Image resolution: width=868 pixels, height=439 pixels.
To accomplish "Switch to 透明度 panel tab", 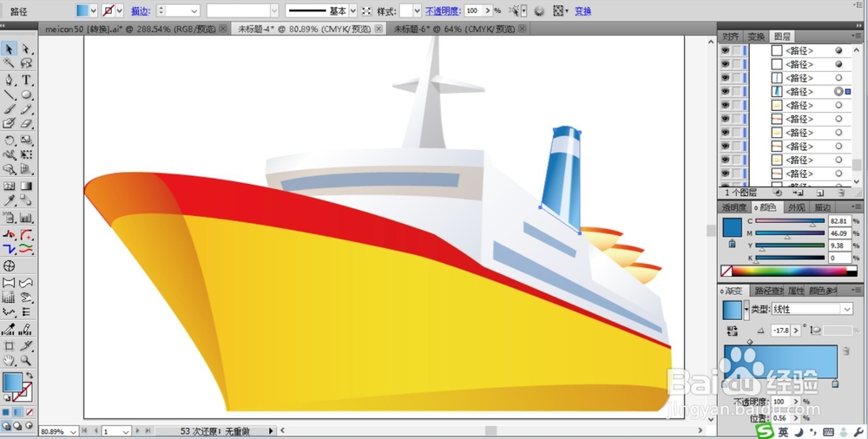I will pos(734,207).
